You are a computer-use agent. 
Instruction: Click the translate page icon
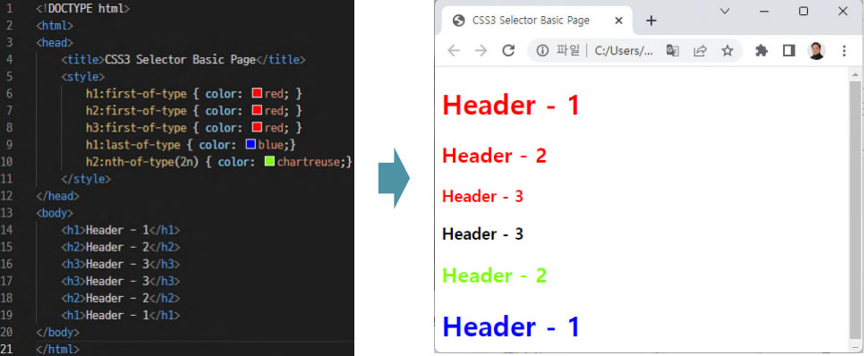click(x=673, y=51)
